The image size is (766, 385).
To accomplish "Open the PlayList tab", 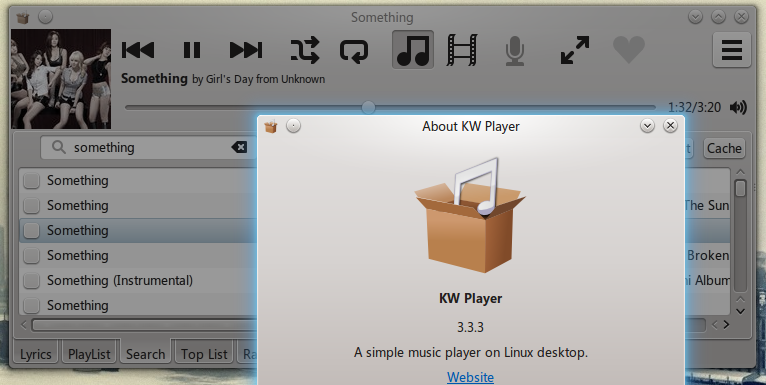I will [x=89, y=354].
